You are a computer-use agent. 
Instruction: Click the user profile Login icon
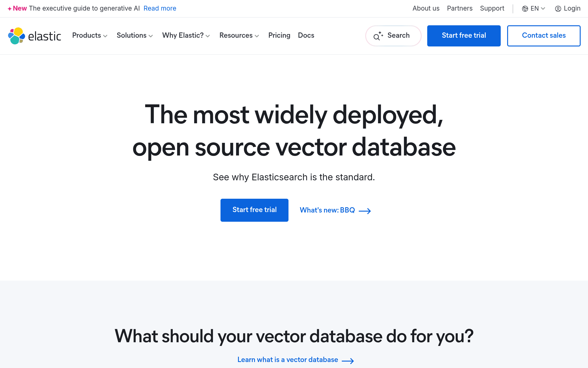tap(558, 9)
